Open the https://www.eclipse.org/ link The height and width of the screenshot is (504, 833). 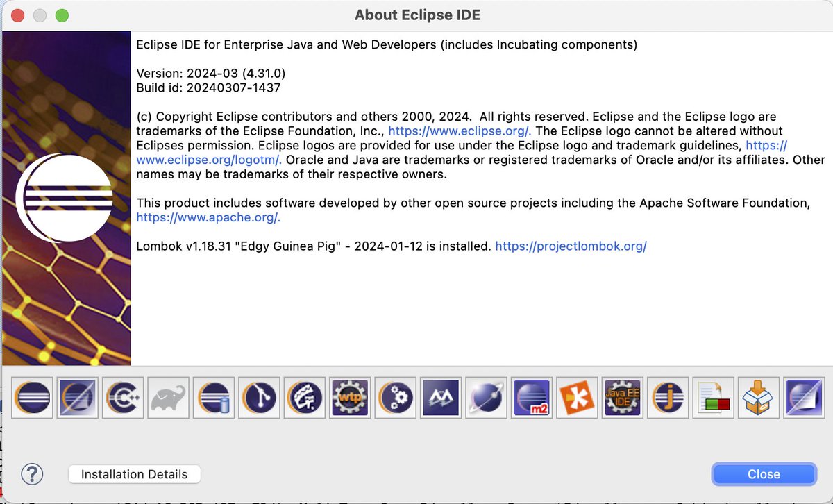coord(460,131)
